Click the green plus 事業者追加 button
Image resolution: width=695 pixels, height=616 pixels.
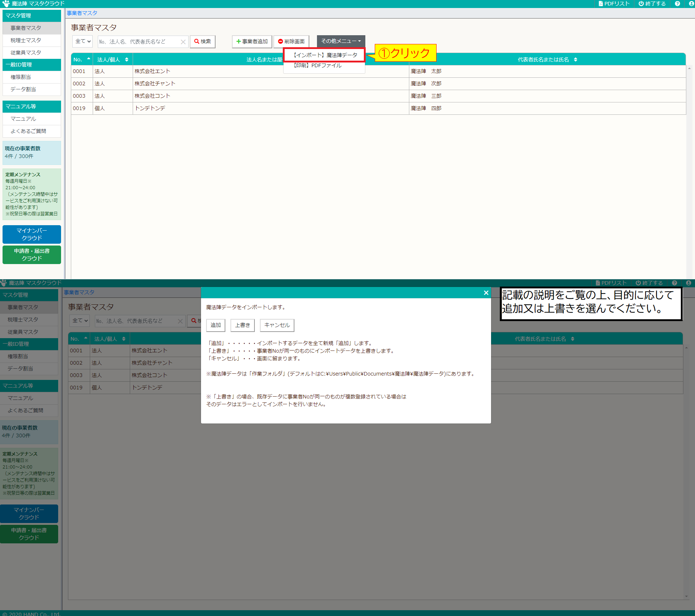coord(252,41)
